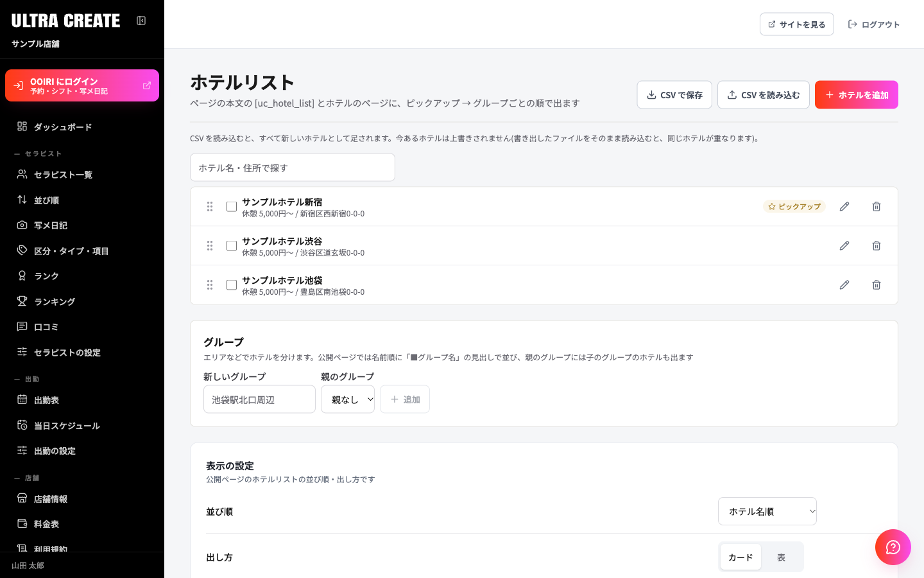Viewport: 924px width, 578px height.
Task: Click the ログアウト link
Action: (x=874, y=24)
